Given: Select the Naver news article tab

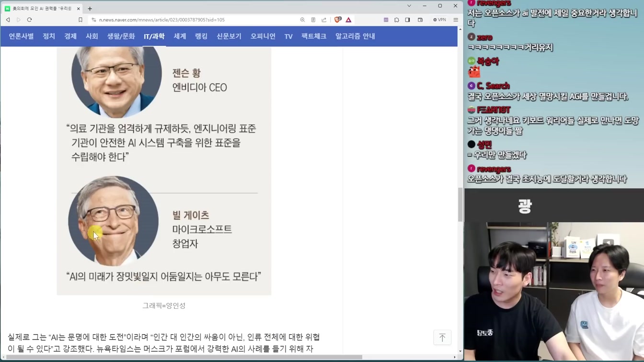Looking at the screenshot, I should click(x=42, y=9).
